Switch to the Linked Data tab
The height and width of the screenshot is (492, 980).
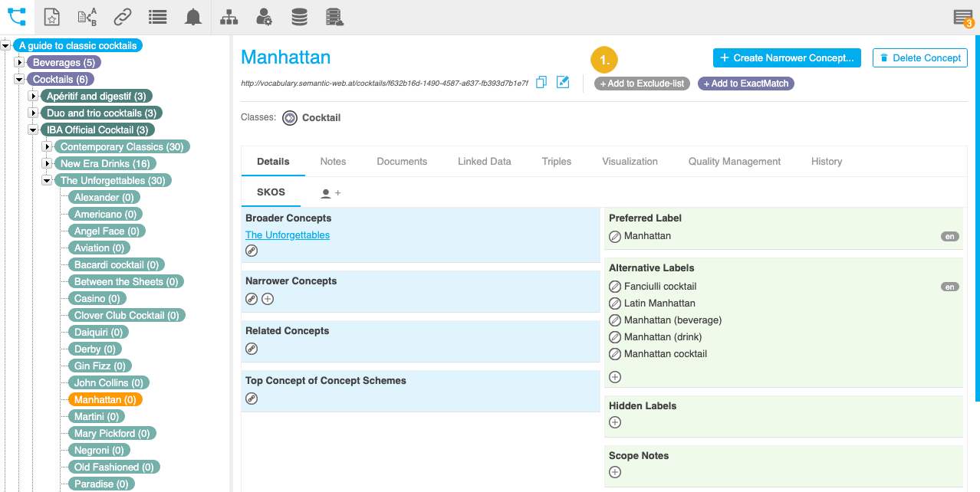pyautogui.click(x=484, y=162)
